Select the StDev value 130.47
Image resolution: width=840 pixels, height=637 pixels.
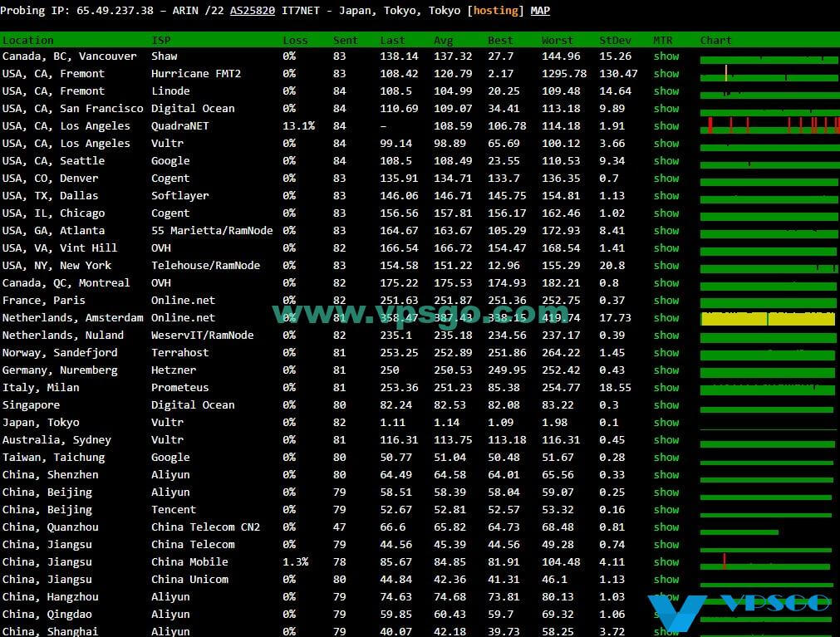coord(619,74)
